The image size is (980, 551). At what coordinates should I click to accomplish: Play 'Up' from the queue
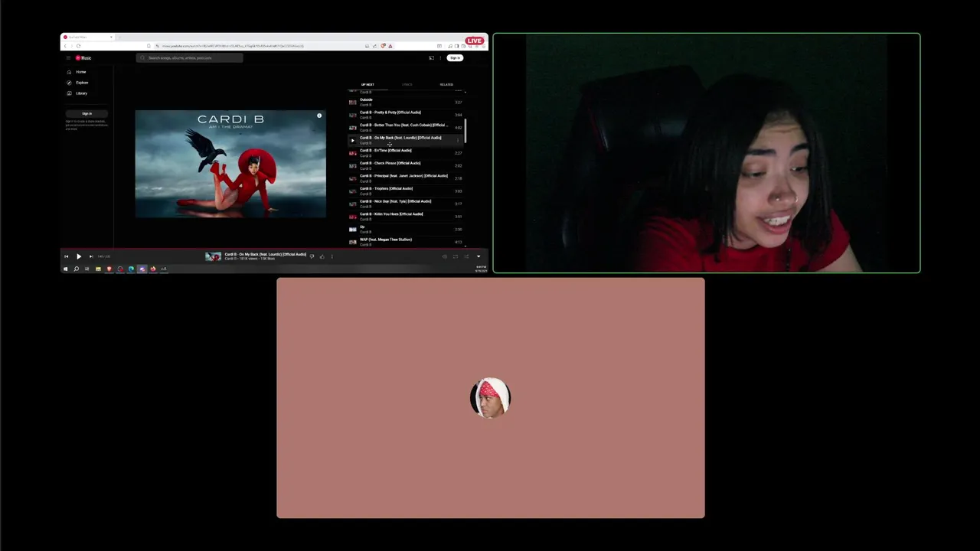click(406, 229)
